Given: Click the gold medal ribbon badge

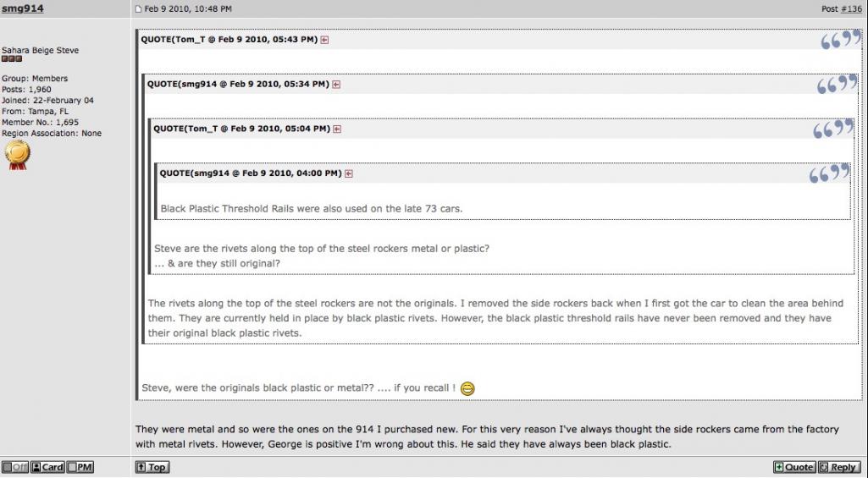Looking at the screenshot, I should click(17, 155).
